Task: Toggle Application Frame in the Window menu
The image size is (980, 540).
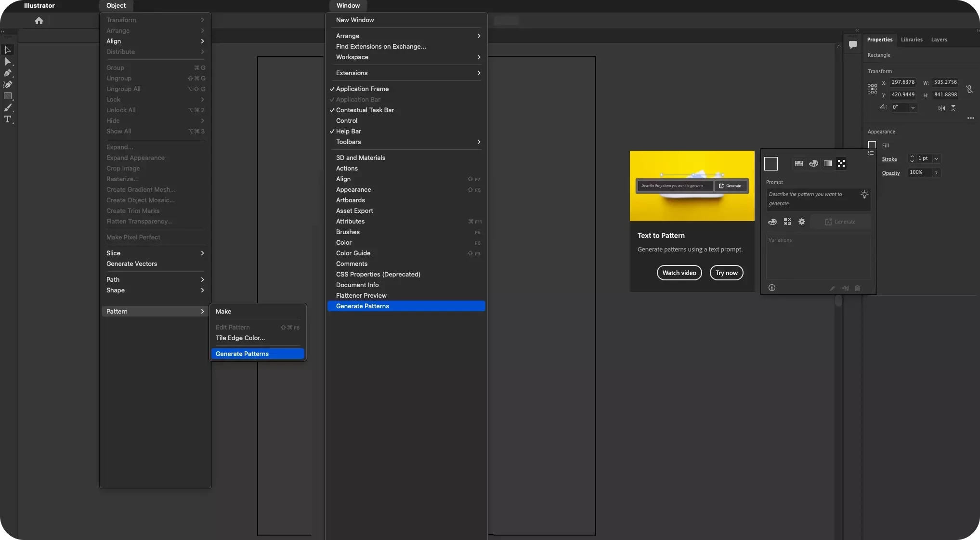Action: coord(362,89)
